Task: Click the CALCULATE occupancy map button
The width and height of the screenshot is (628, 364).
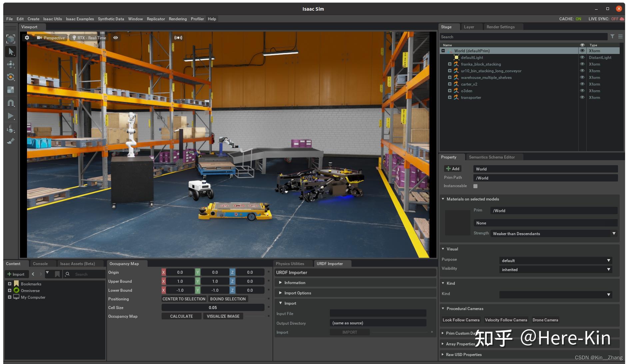Action: (182, 316)
